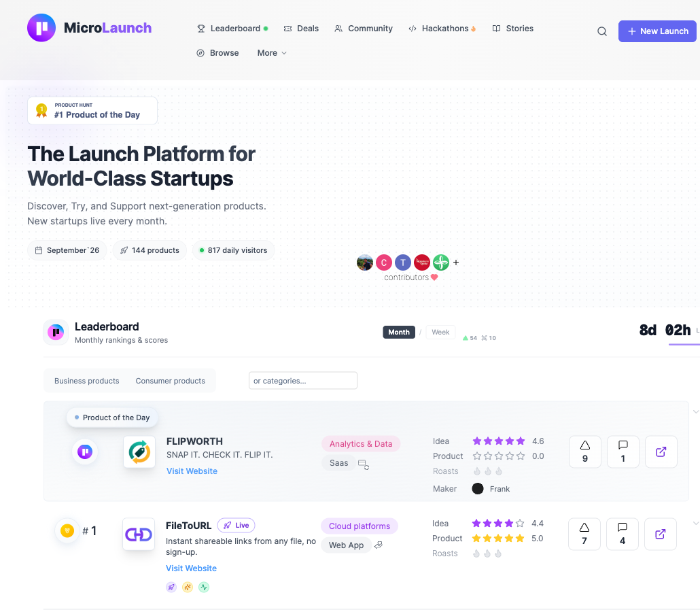The height and width of the screenshot is (612, 700).
Task: Click the MicroLaunch purple logo icon
Action: pos(41,28)
